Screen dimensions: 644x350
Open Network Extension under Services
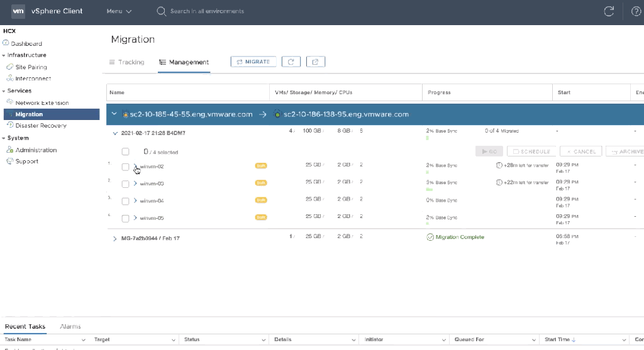click(x=42, y=103)
